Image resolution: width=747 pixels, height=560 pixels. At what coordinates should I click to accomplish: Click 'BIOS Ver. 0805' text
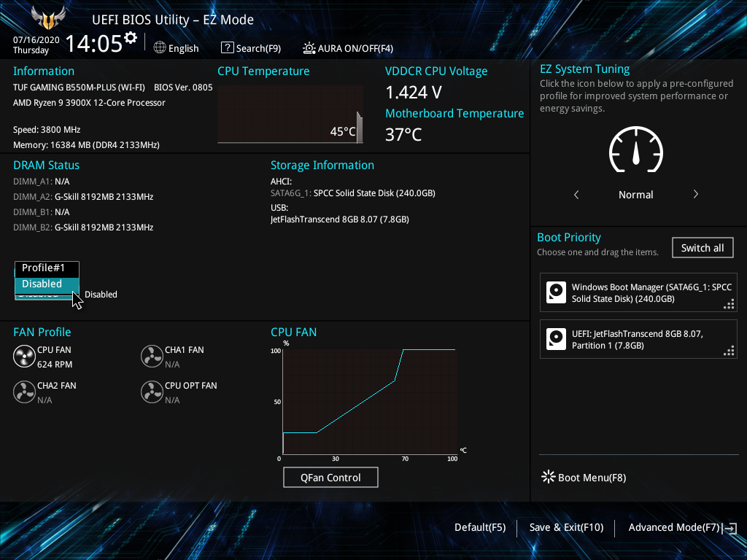tap(183, 87)
